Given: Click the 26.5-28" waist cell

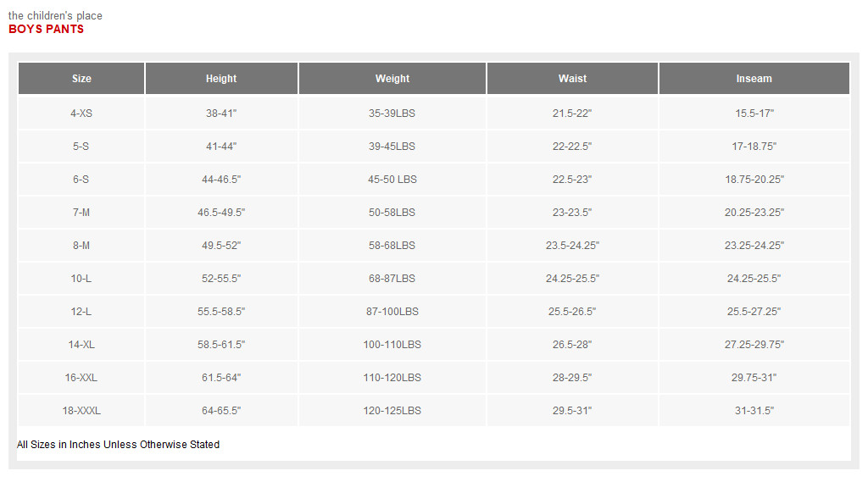Looking at the screenshot, I should (x=572, y=345).
